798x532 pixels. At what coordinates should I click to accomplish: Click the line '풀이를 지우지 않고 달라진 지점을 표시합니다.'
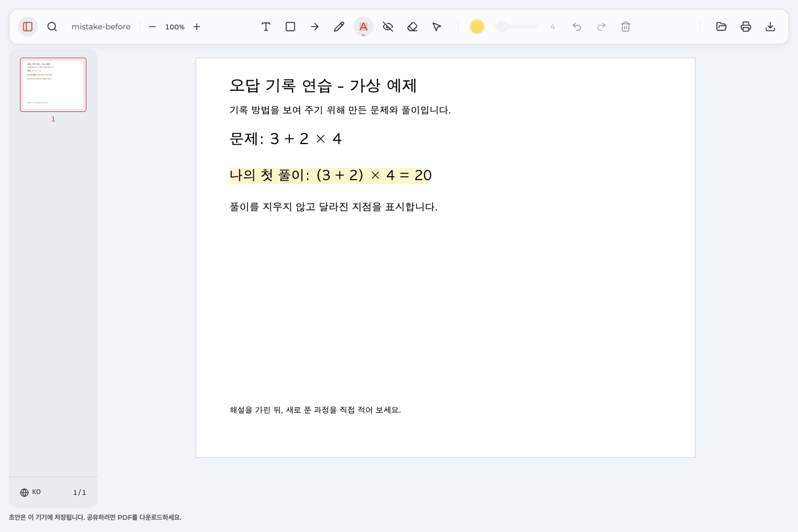pyautogui.click(x=334, y=207)
